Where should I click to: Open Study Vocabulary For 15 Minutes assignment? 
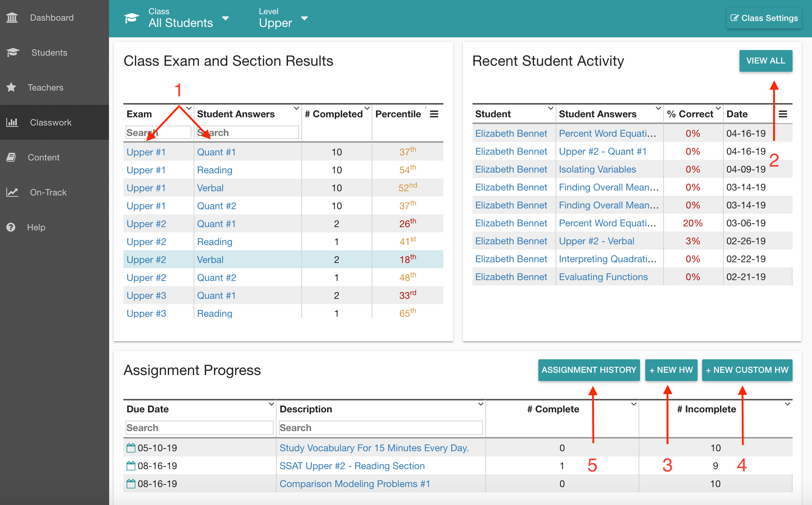(x=374, y=448)
